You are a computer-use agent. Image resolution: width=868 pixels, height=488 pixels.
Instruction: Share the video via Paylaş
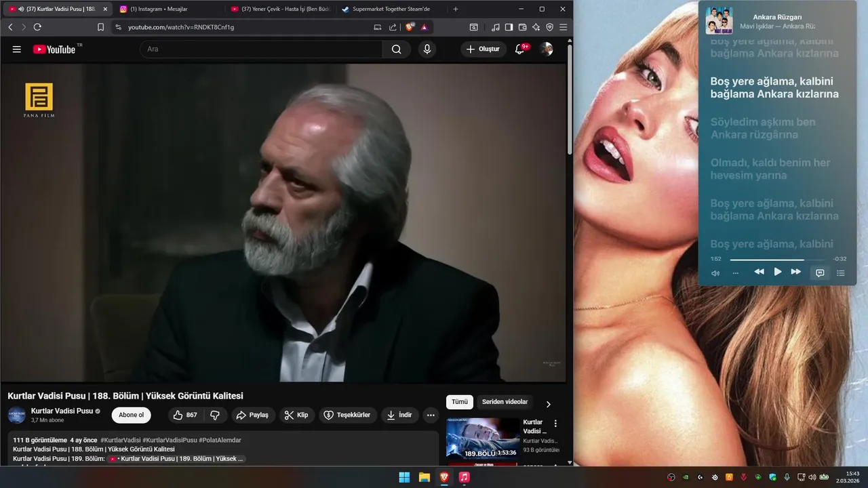click(252, 415)
